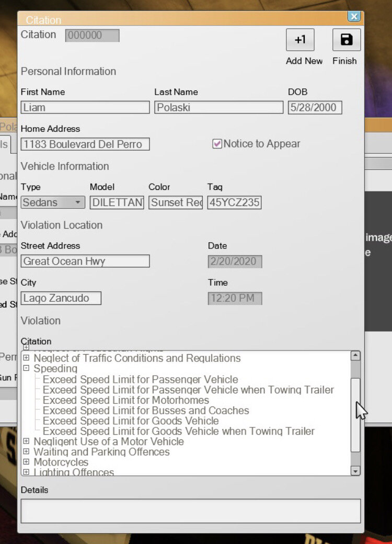Screen dimensions: 392x544
Task: Click the +1 Add New icon
Action: (x=300, y=40)
